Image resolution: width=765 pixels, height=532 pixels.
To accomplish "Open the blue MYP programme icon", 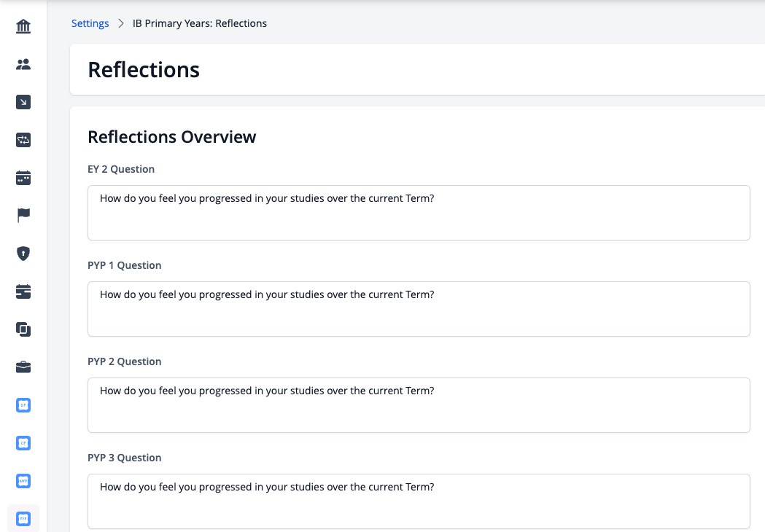I will [23, 481].
